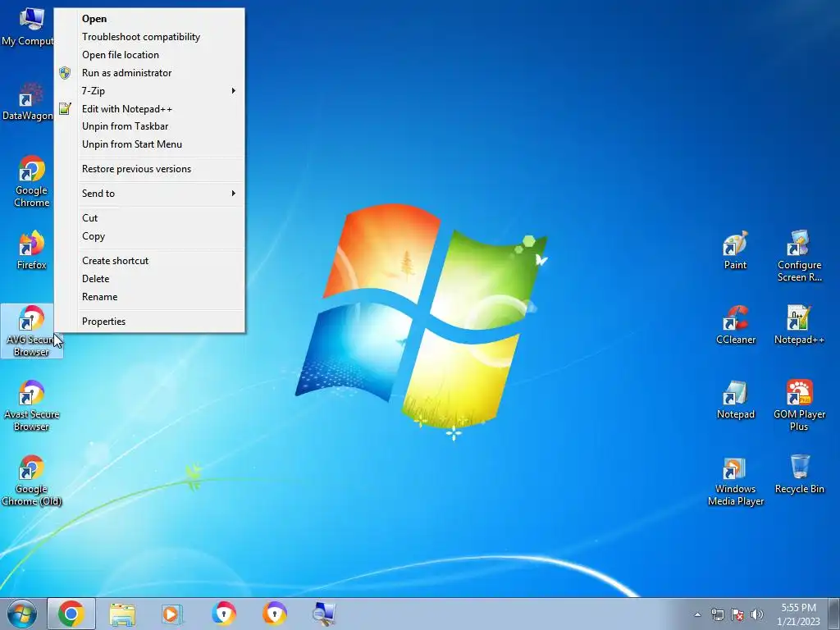
Task: Select the AVG Secure Browser desktop icon
Action: [x=32, y=331]
